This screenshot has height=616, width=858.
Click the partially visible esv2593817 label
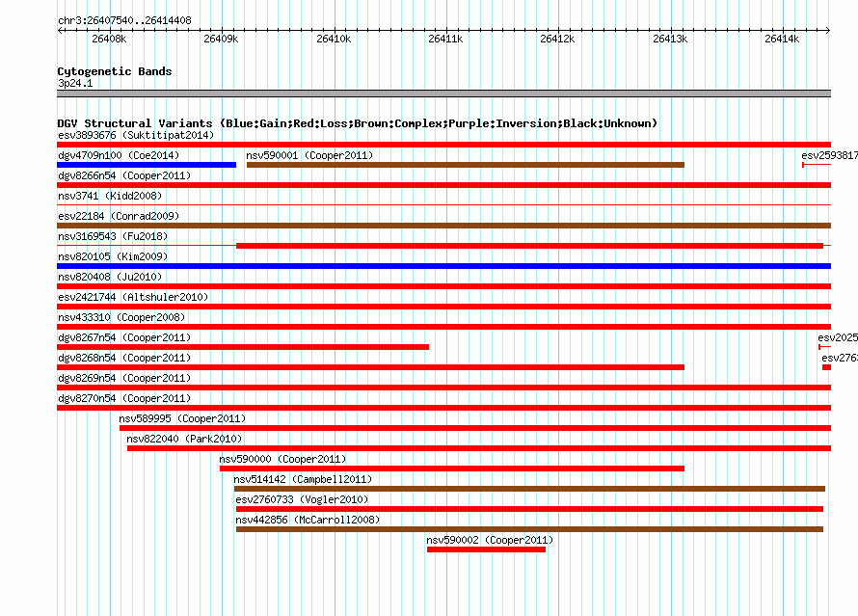[829, 155]
